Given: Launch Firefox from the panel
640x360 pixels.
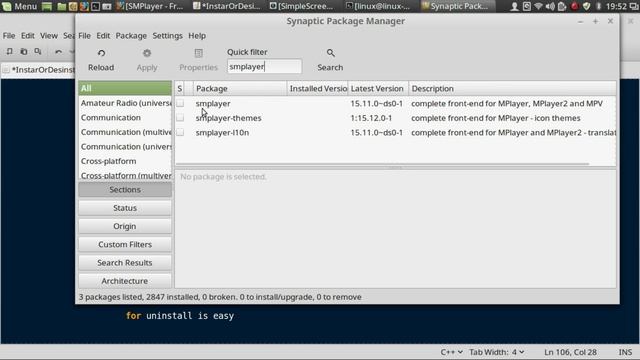Looking at the screenshot, I should click(x=84, y=6).
